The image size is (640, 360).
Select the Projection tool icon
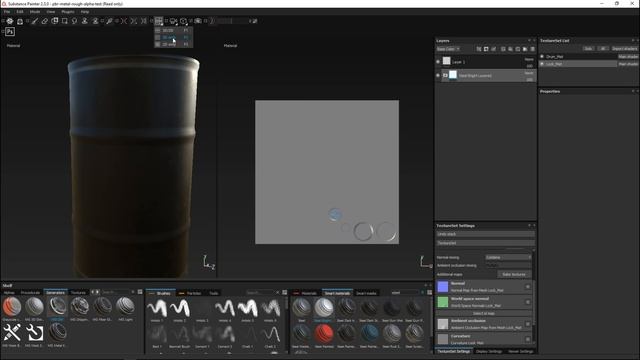tap(54, 21)
